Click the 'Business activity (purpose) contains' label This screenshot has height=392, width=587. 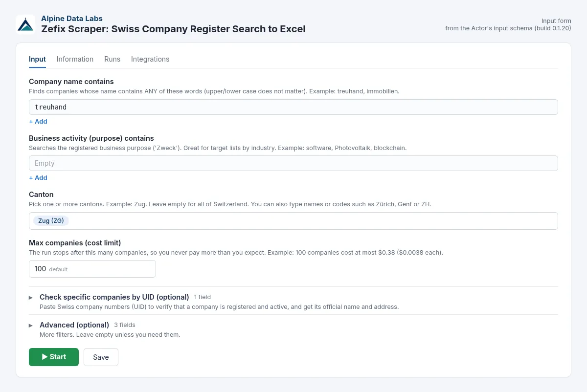point(91,138)
